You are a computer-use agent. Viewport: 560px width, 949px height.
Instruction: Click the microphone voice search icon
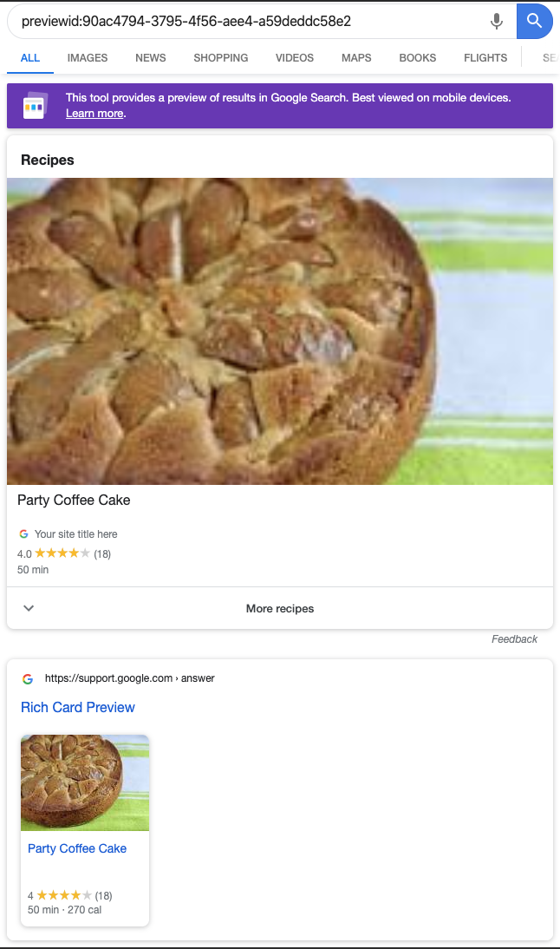point(497,22)
